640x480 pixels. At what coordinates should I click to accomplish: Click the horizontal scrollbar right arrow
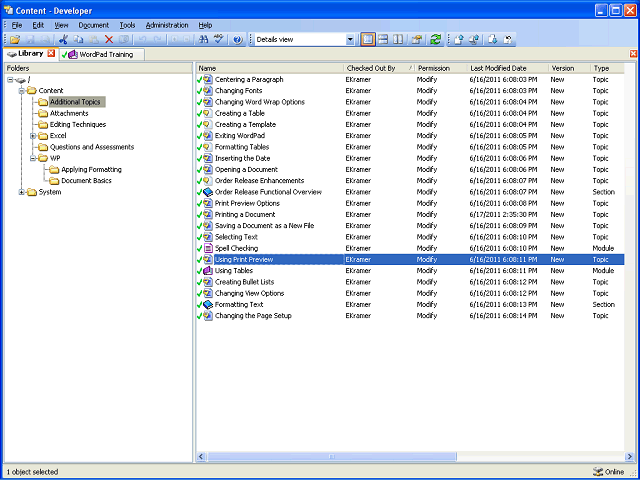[629, 456]
